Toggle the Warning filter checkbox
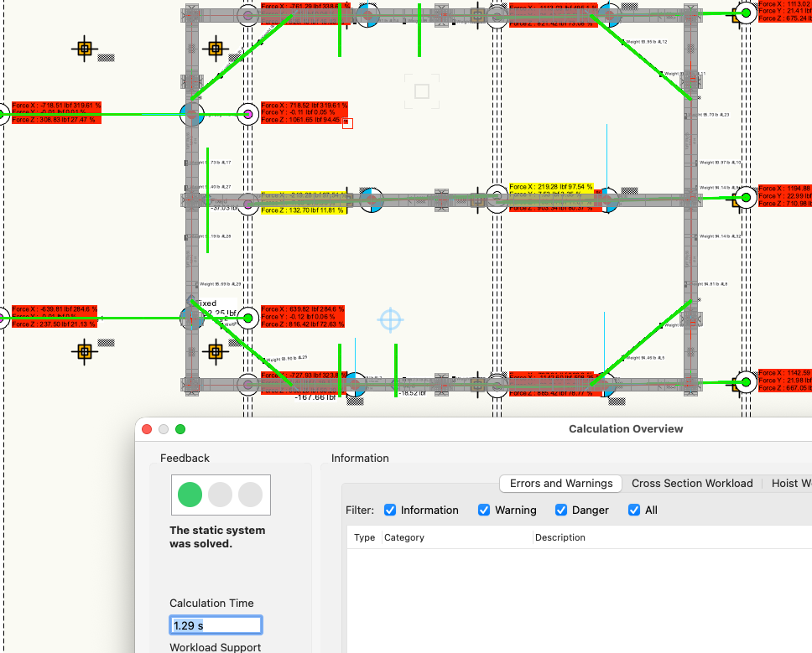 click(x=484, y=510)
